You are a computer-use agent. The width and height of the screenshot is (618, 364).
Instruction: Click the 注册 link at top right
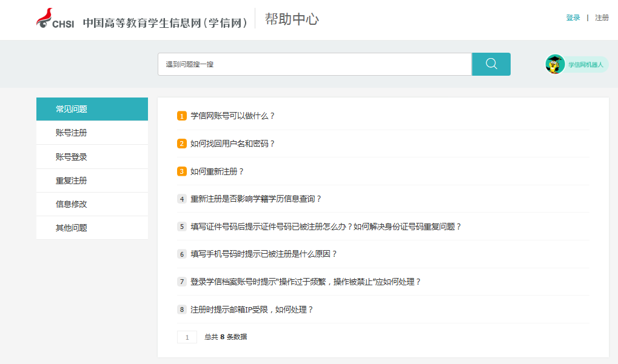click(602, 18)
